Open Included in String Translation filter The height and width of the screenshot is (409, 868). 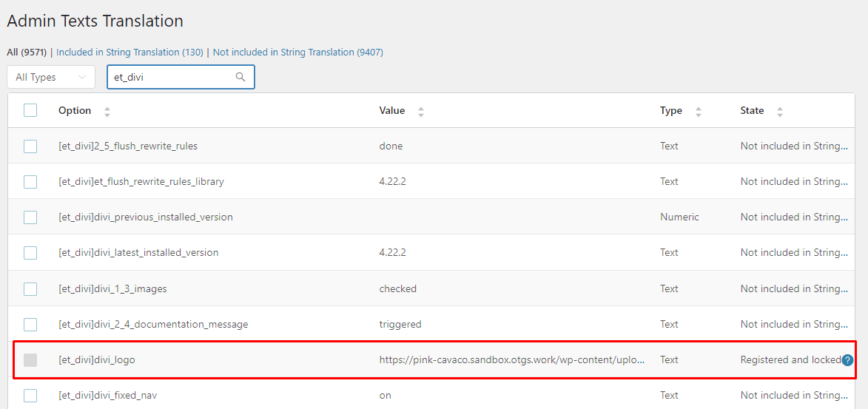click(129, 52)
